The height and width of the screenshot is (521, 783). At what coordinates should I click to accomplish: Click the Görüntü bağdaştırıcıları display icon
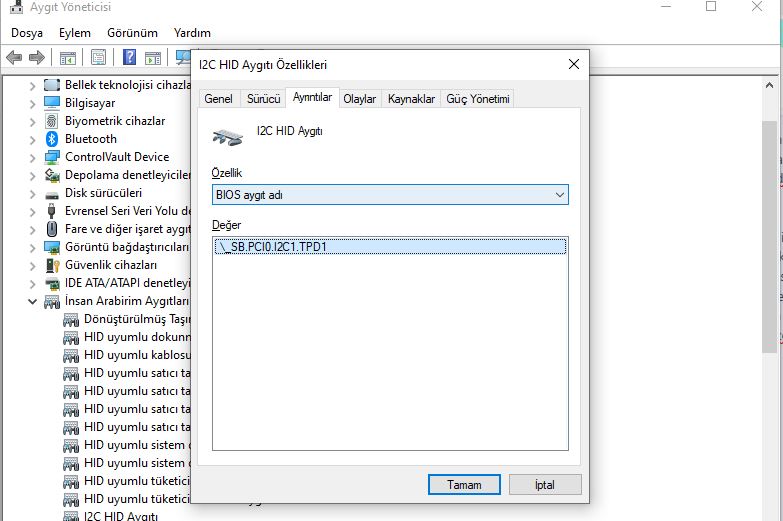tap(52, 247)
